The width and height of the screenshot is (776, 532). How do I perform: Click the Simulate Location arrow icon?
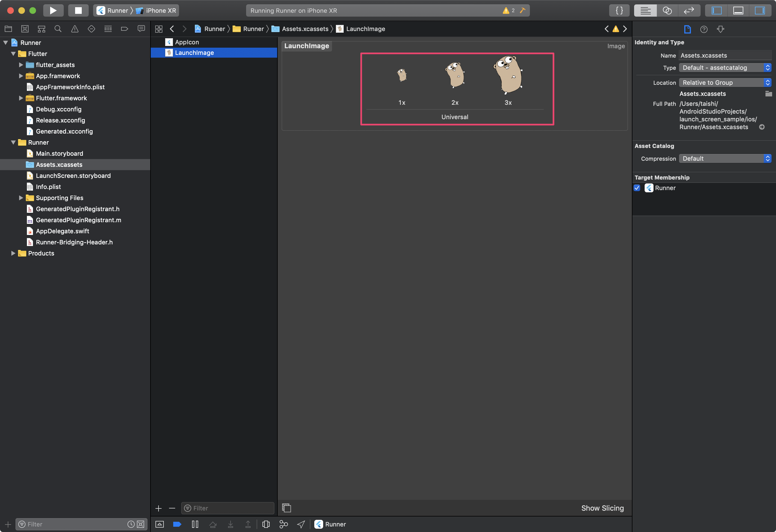[301, 524]
